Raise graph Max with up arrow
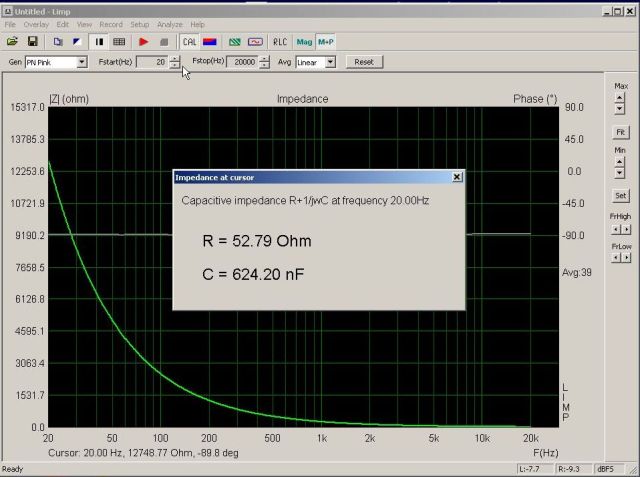Screen dimensions: 640x477 (x=620, y=98)
